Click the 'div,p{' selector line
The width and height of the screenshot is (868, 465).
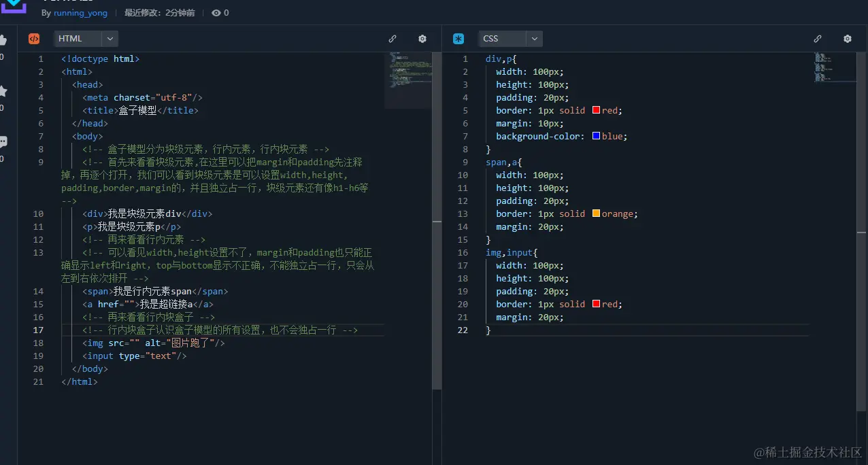pyautogui.click(x=501, y=59)
